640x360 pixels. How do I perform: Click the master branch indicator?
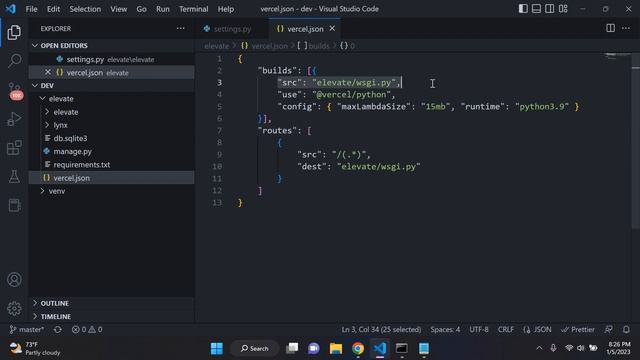(x=27, y=329)
